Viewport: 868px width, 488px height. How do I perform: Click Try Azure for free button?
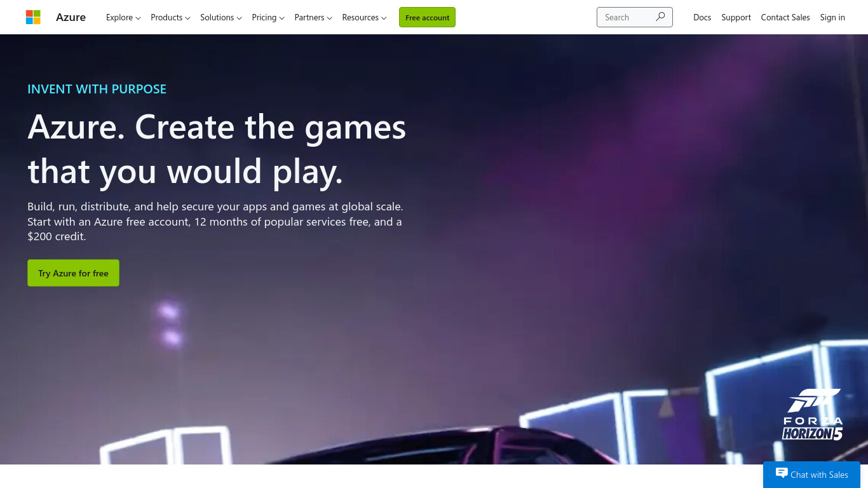(73, 273)
